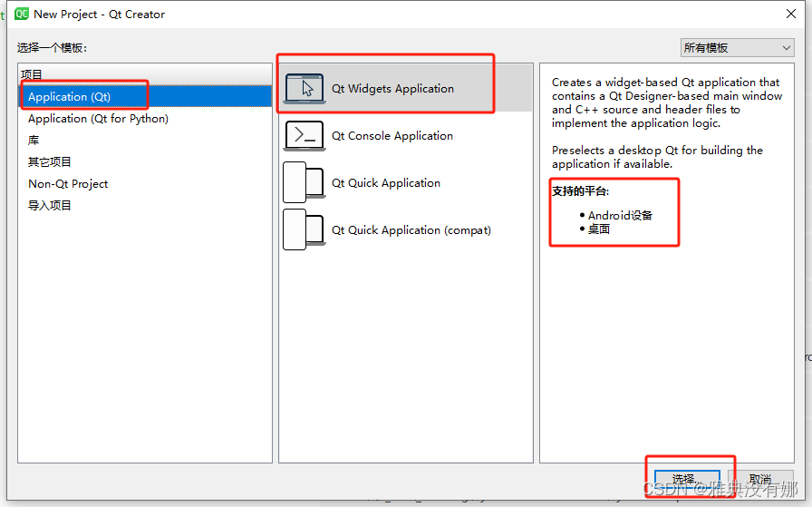This screenshot has width=812, height=507.
Task: Click the Qt Console Application terminal icon
Action: (x=304, y=136)
